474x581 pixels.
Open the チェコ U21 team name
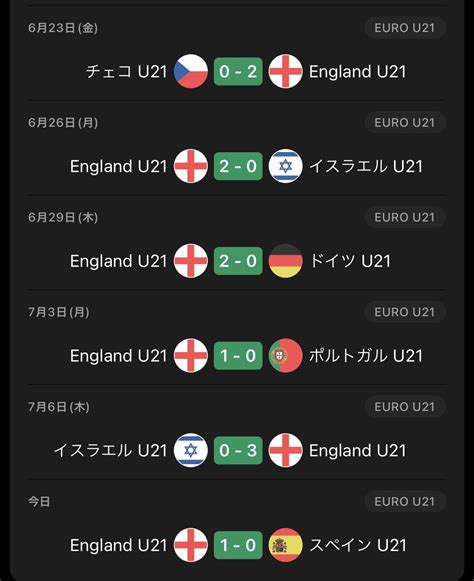[x=126, y=72]
